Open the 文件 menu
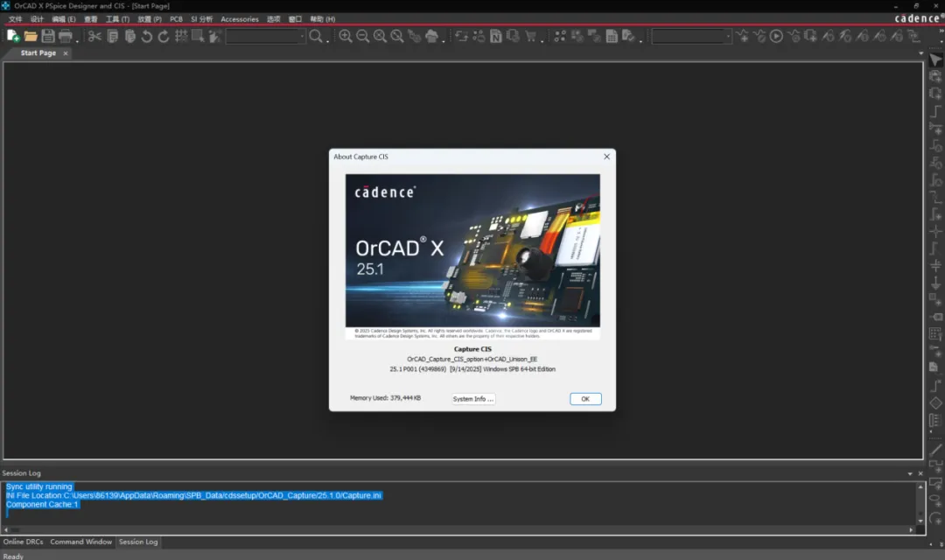Image resolution: width=945 pixels, height=560 pixels. click(x=16, y=19)
